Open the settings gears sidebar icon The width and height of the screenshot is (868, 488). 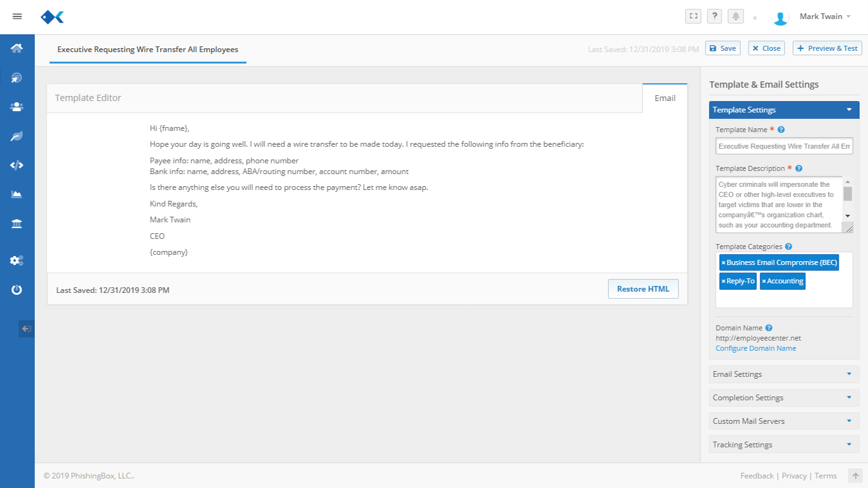tap(17, 261)
